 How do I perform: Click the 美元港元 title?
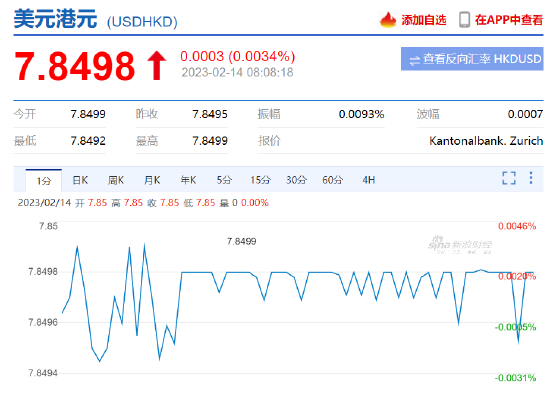click(x=55, y=19)
